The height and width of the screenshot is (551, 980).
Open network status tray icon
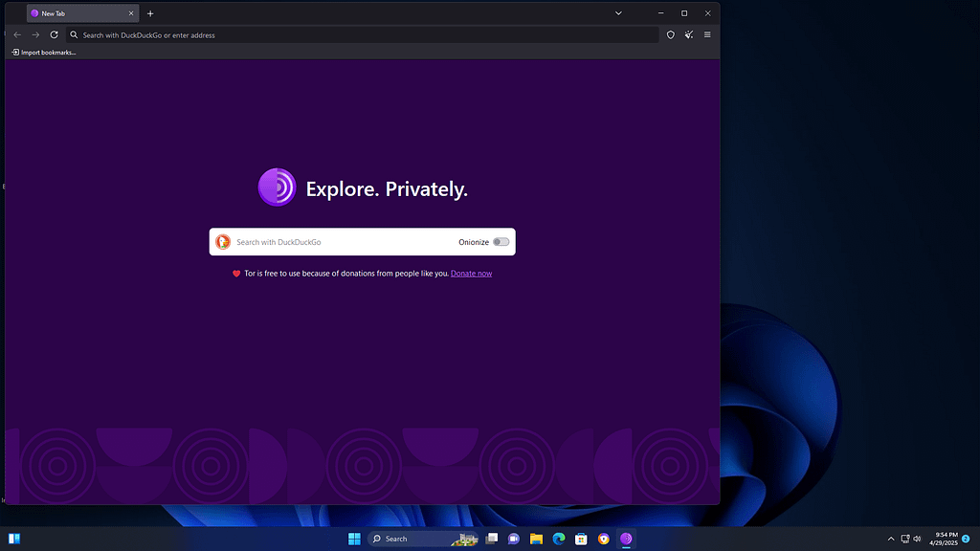905,539
